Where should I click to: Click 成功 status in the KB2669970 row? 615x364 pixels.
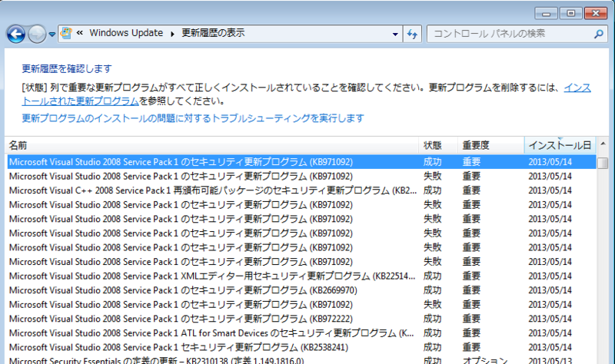click(432, 290)
